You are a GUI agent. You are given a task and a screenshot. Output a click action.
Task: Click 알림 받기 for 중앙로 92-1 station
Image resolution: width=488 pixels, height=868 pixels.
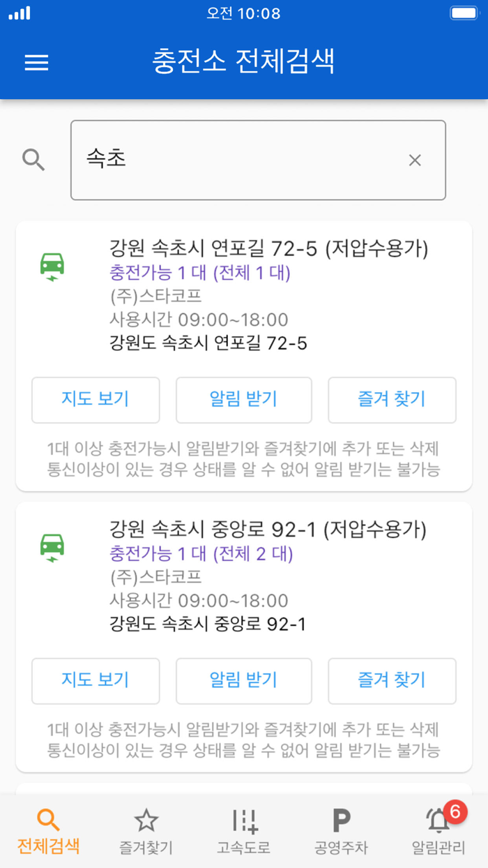[x=243, y=682]
